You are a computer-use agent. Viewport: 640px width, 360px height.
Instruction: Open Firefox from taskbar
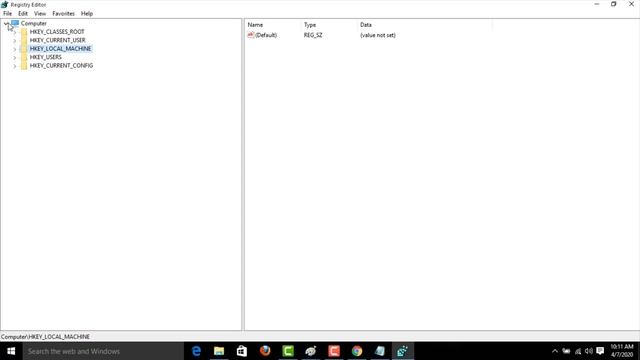coord(265,351)
